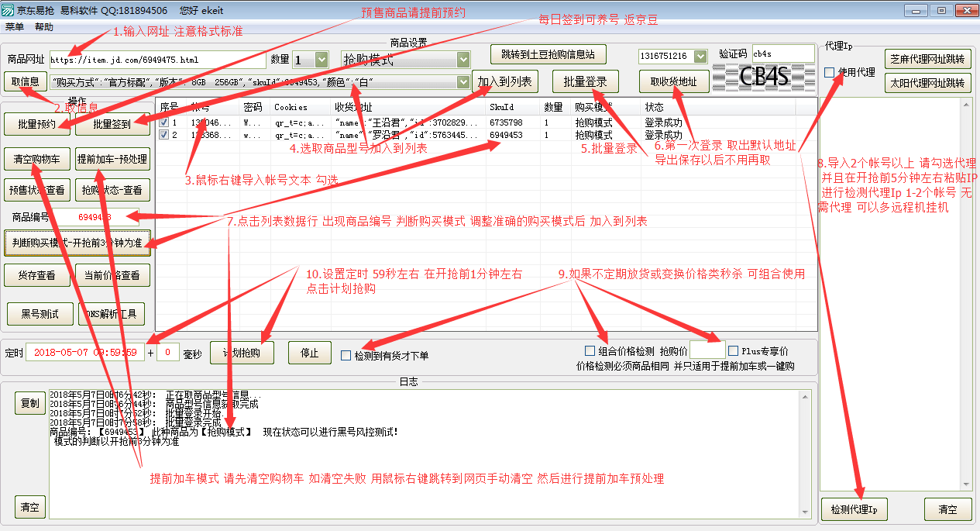This screenshot has height=531, width=980.
Task: Enable the 使用代理 checkbox
Action: point(830,72)
